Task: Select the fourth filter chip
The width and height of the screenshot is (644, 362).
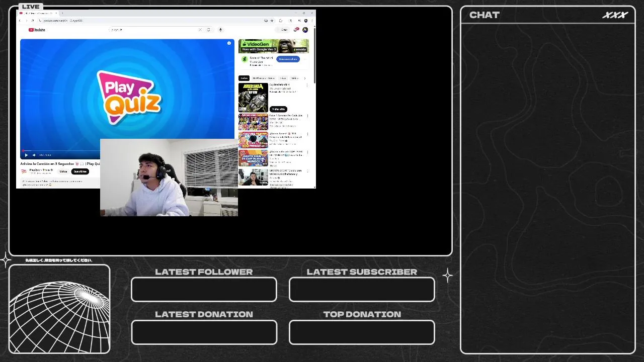Action: coord(295,78)
